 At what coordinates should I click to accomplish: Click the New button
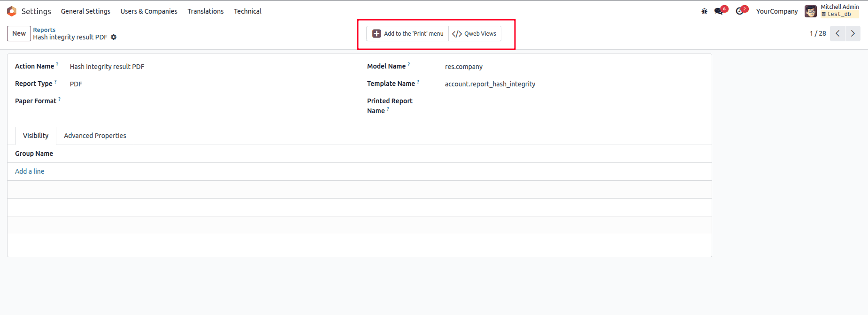(19, 33)
